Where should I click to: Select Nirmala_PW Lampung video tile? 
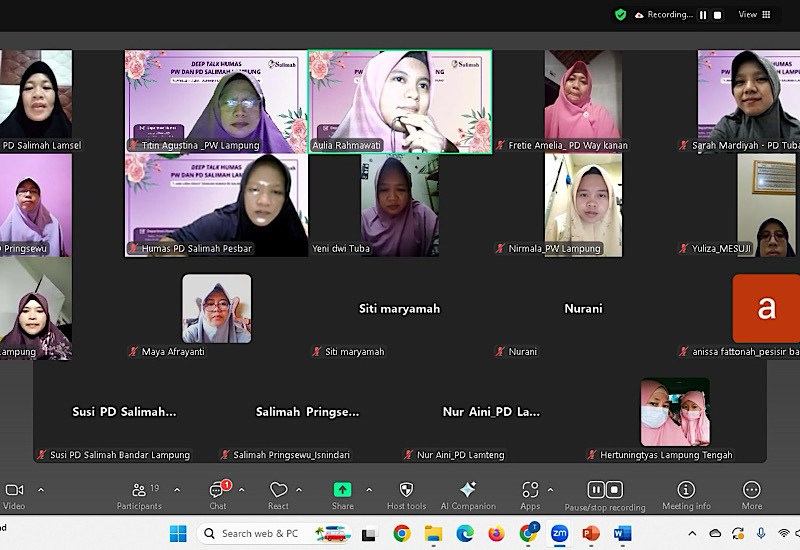click(583, 205)
